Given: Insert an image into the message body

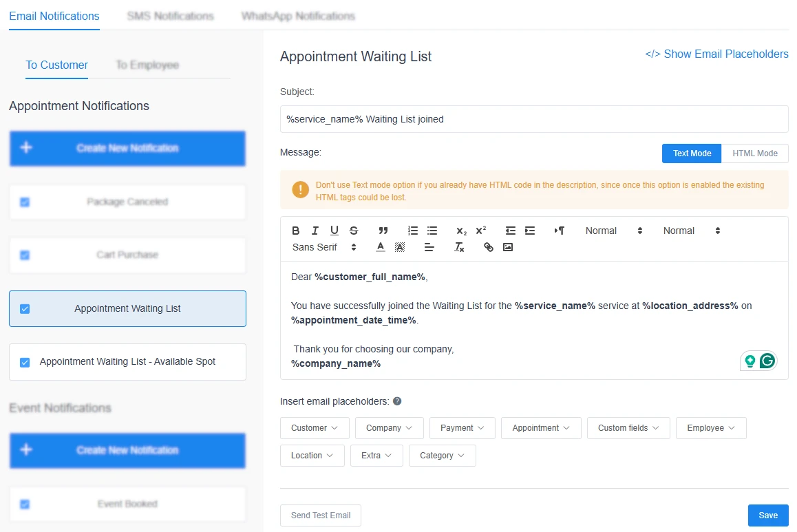Looking at the screenshot, I should click(x=508, y=246).
